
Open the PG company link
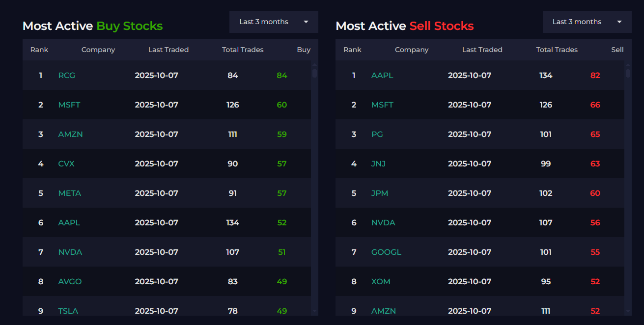click(x=377, y=135)
